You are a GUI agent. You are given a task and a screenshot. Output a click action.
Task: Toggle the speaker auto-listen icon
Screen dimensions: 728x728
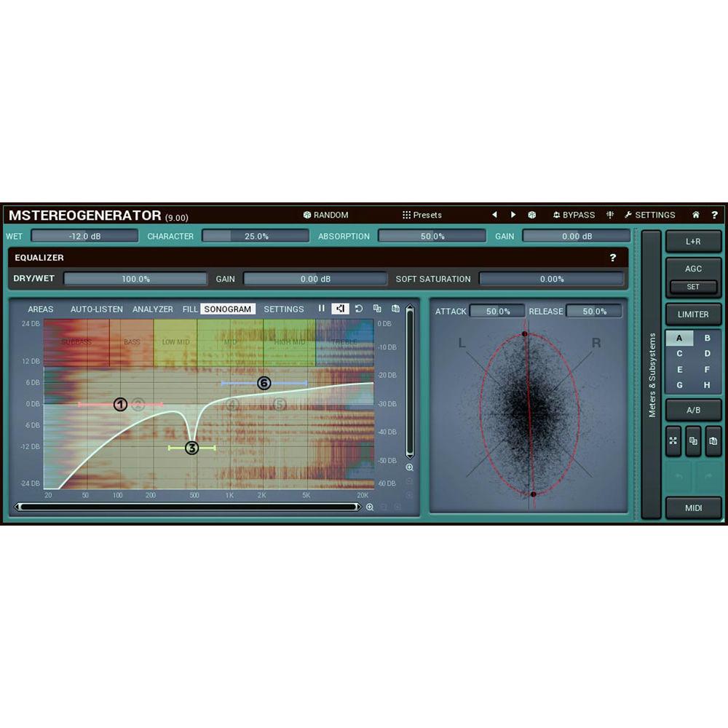pos(340,309)
